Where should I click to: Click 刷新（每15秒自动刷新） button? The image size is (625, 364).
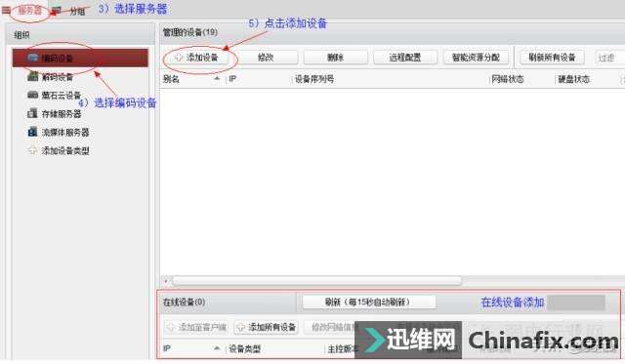click(369, 302)
